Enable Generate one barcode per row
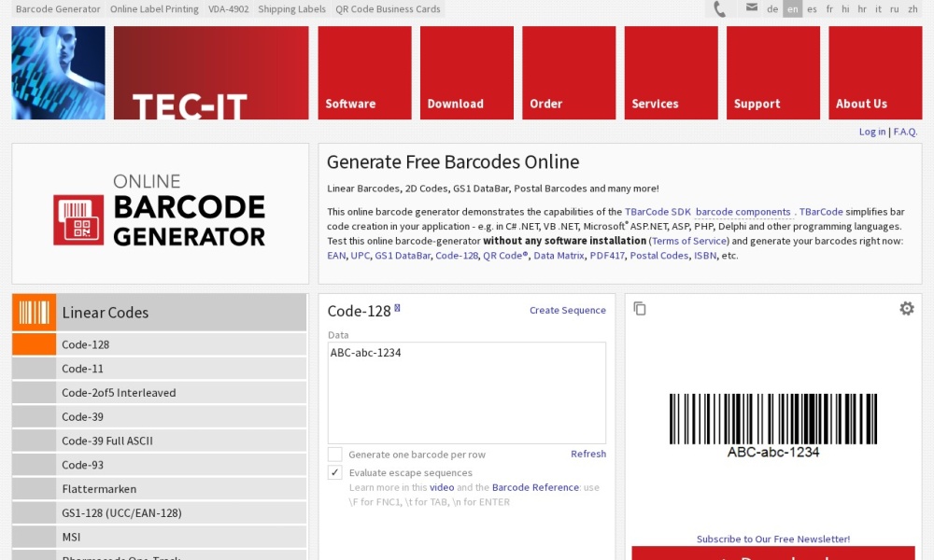Image resolution: width=934 pixels, height=560 pixels. pyautogui.click(x=335, y=455)
